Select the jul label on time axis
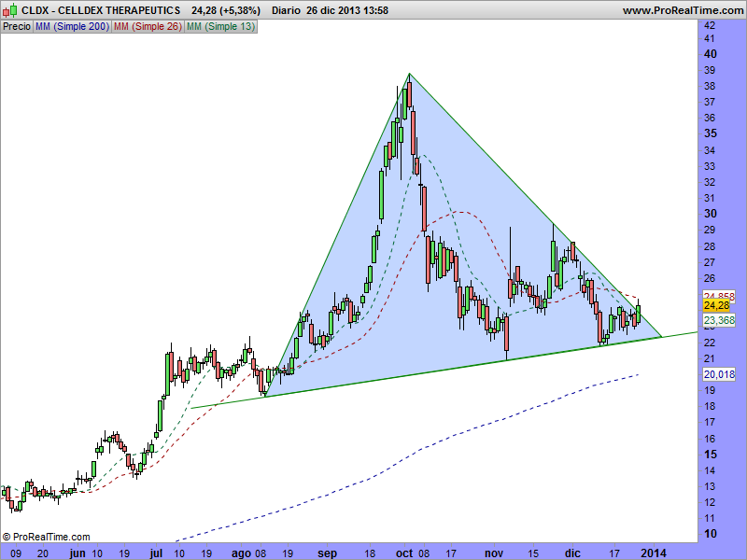 [156, 553]
